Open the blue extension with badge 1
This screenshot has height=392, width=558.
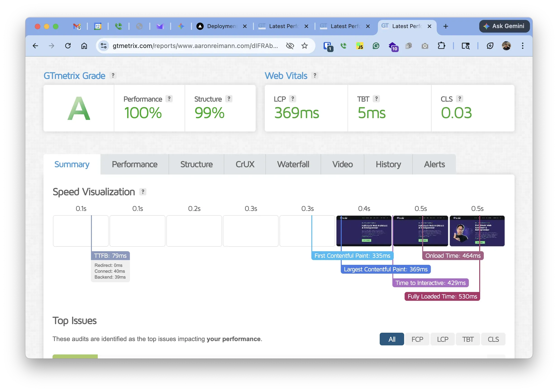tap(328, 46)
